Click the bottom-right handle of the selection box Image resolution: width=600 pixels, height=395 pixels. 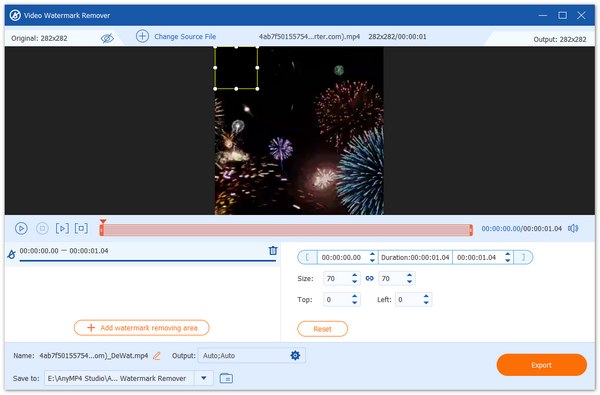click(x=257, y=89)
